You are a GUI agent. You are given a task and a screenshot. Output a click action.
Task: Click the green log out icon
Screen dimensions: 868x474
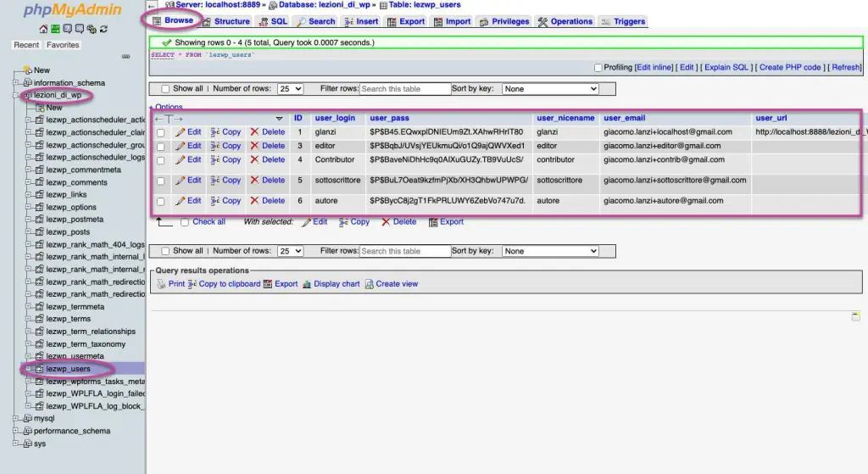tap(55, 29)
